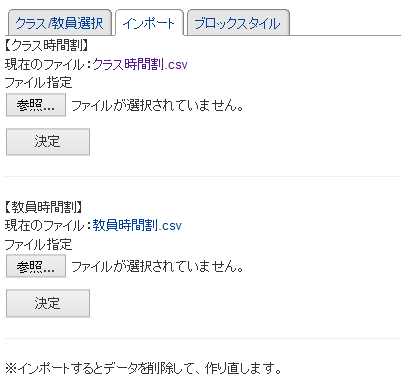Click 現在のファイル label beside クラス時間割.csv
The image size is (401, 387).
coord(44,64)
